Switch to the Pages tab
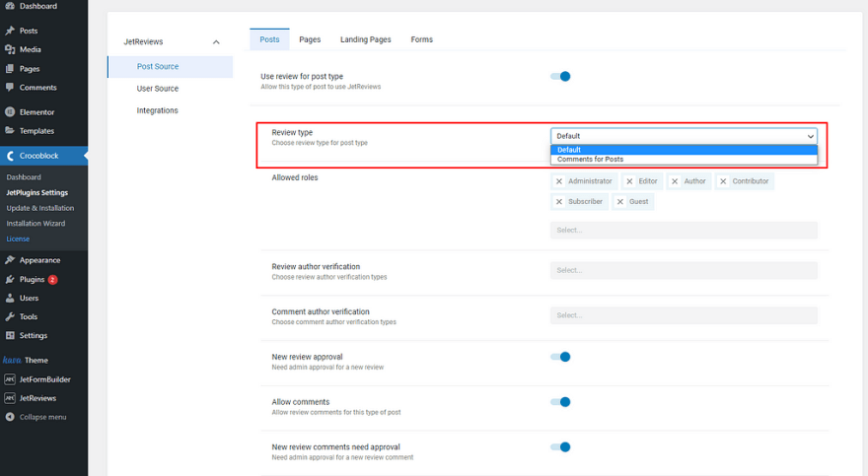Screen dimensions: 868x476 coord(310,39)
